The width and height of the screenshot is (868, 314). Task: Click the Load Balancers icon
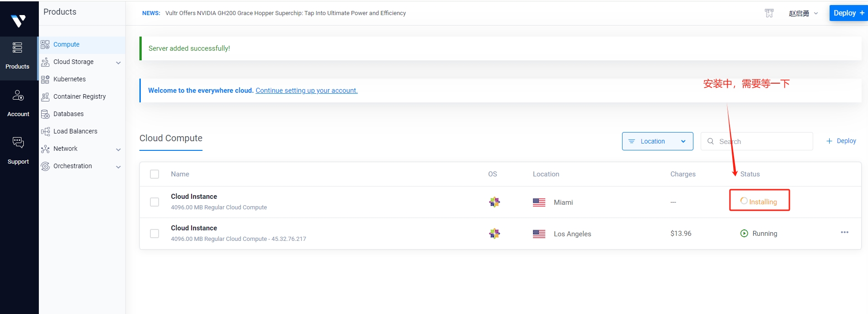tap(45, 131)
